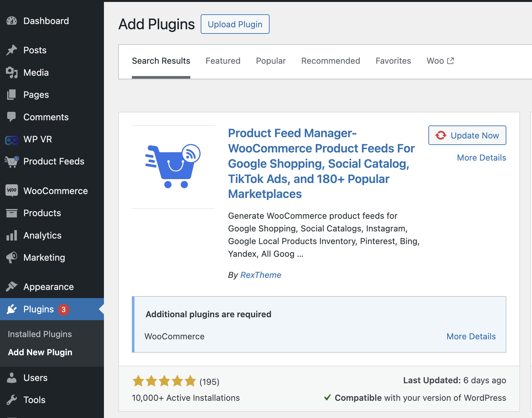Select Plugins menu item
The height and width of the screenshot is (418, 532).
click(52, 309)
